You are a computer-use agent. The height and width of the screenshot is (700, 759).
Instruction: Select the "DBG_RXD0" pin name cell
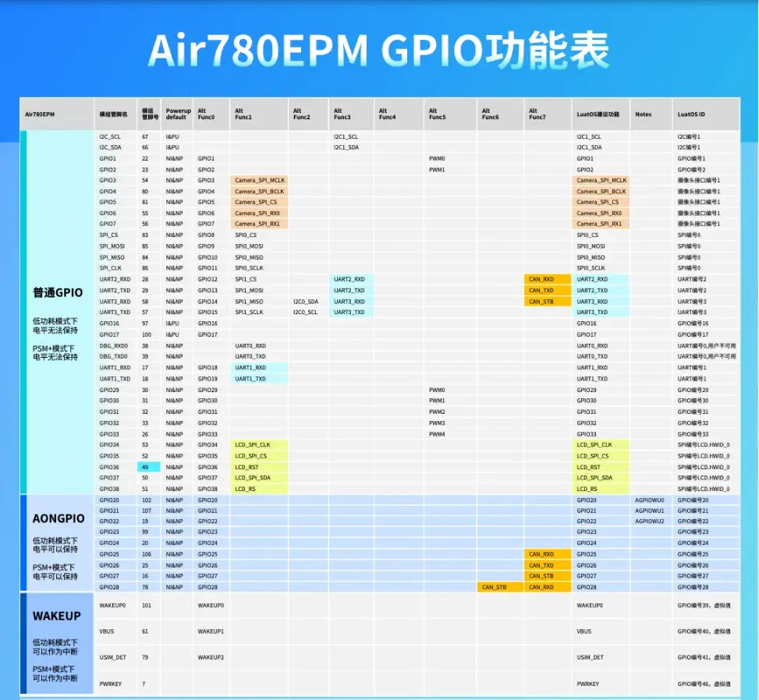tap(113, 346)
